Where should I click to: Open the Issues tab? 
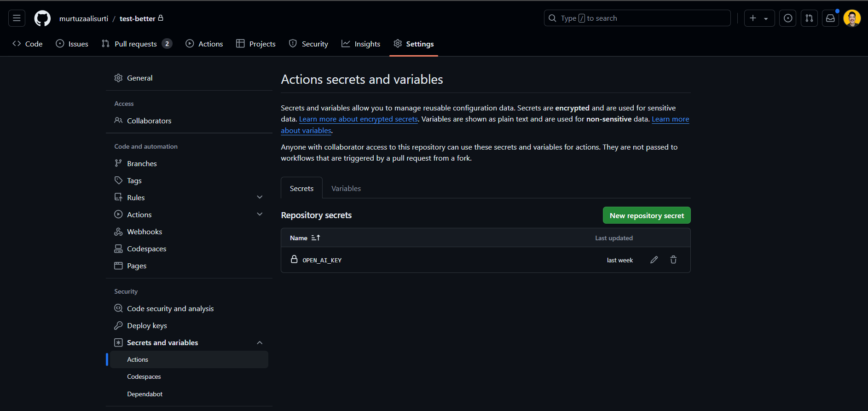click(72, 44)
